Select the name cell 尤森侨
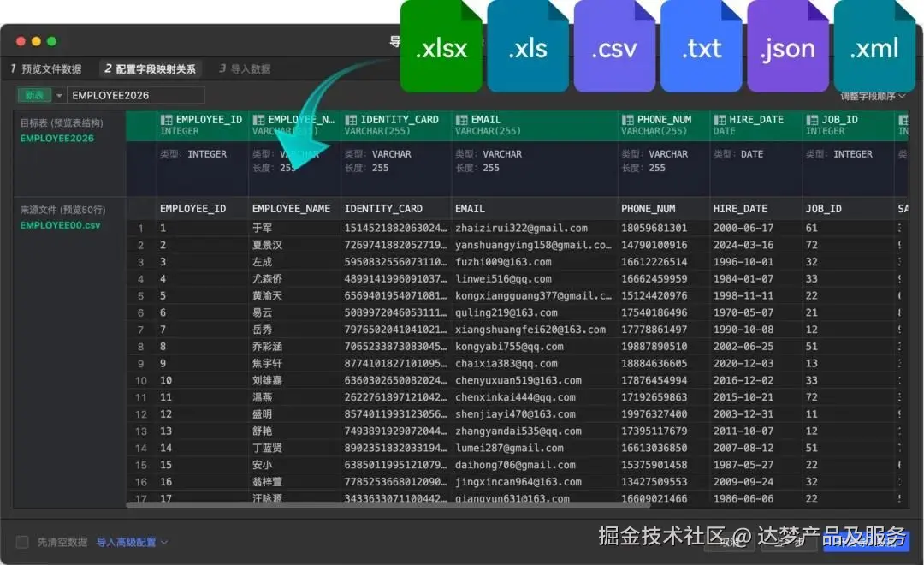Viewport: 924px width, 565px height. coord(267,279)
